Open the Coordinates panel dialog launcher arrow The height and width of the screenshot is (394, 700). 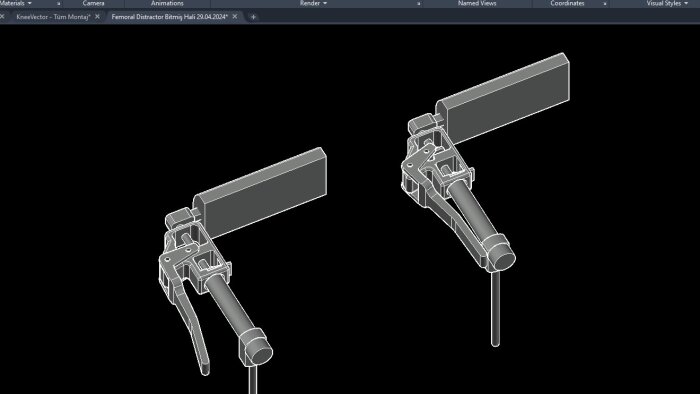coord(604,4)
